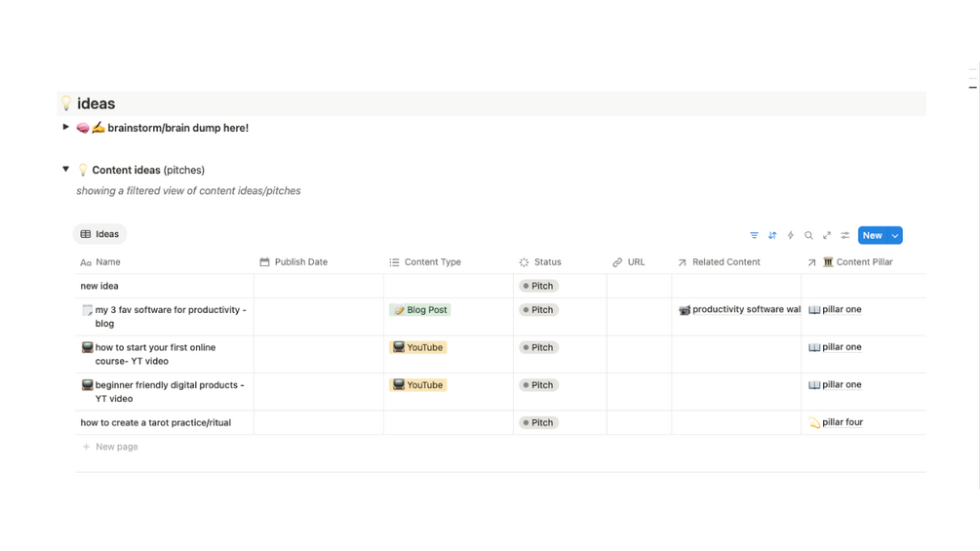
Task: Open the productivity software related content link
Action: pos(746,310)
